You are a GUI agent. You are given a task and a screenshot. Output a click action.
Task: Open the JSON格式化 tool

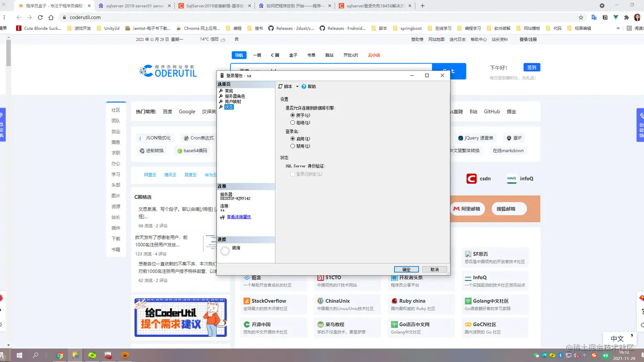coord(155,138)
